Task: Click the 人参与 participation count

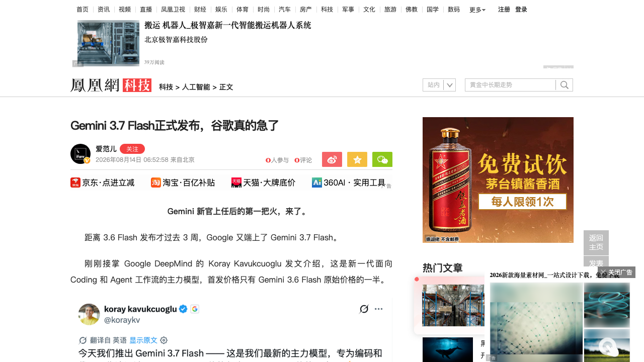Action: 277,160
